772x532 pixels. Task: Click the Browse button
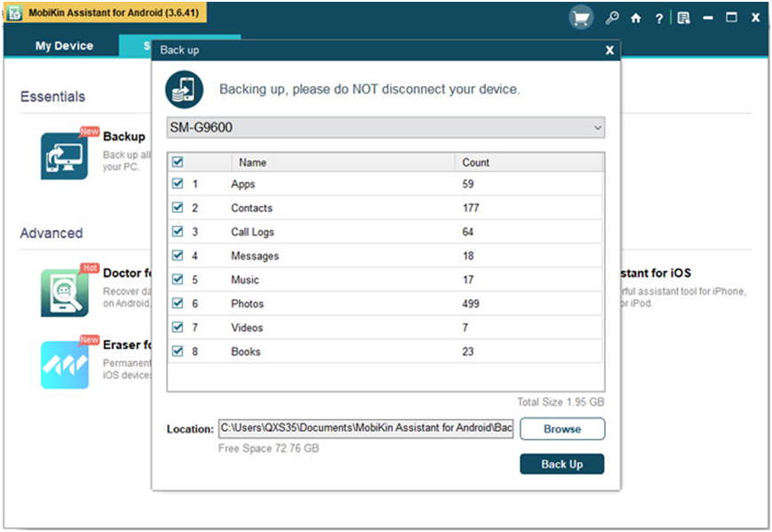coord(561,429)
